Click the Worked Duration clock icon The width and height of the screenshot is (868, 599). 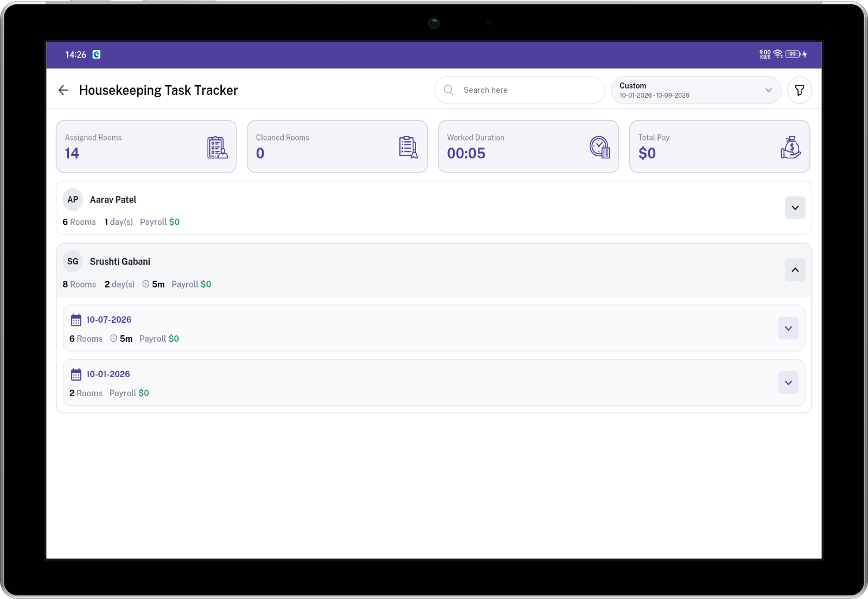599,147
